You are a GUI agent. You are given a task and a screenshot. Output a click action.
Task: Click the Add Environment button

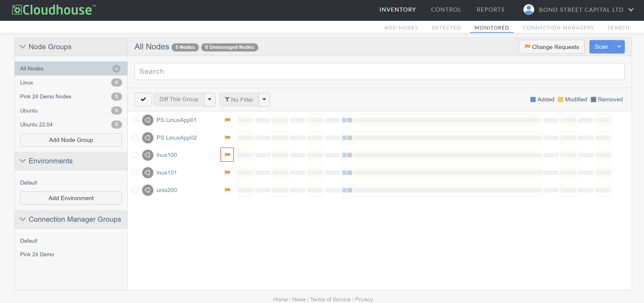pyautogui.click(x=71, y=198)
